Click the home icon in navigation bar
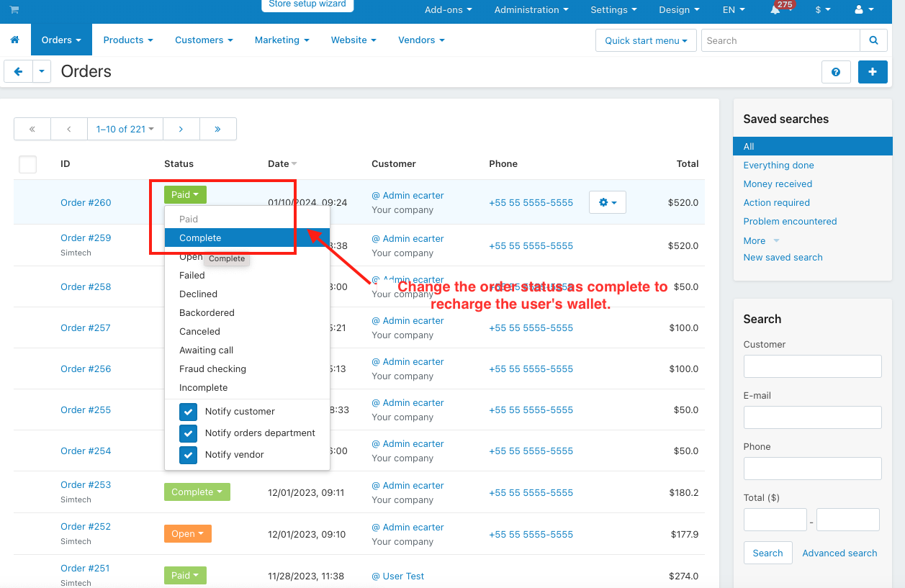905x588 pixels. tap(14, 40)
